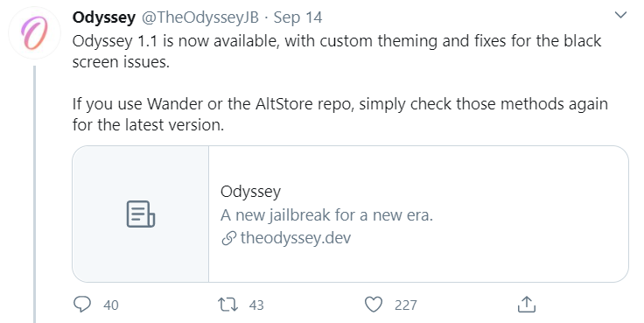The height and width of the screenshot is (323, 644).
Task: Like the tweet with the heart icon
Action: 374,305
